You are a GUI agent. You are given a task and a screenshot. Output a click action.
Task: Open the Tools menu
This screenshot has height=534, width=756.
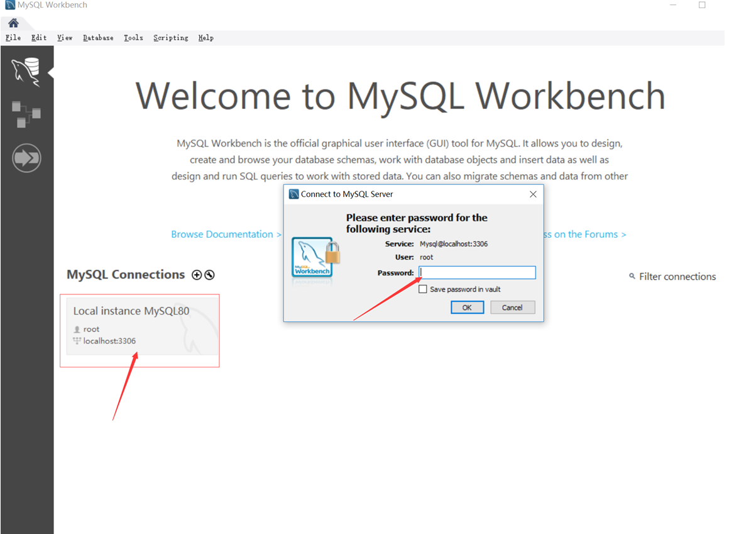point(133,38)
